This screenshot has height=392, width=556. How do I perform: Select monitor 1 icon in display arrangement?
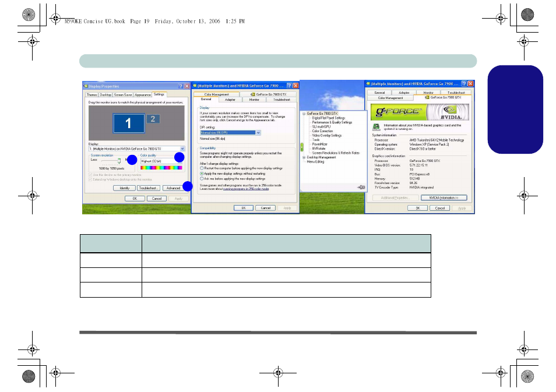(x=129, y=123)
